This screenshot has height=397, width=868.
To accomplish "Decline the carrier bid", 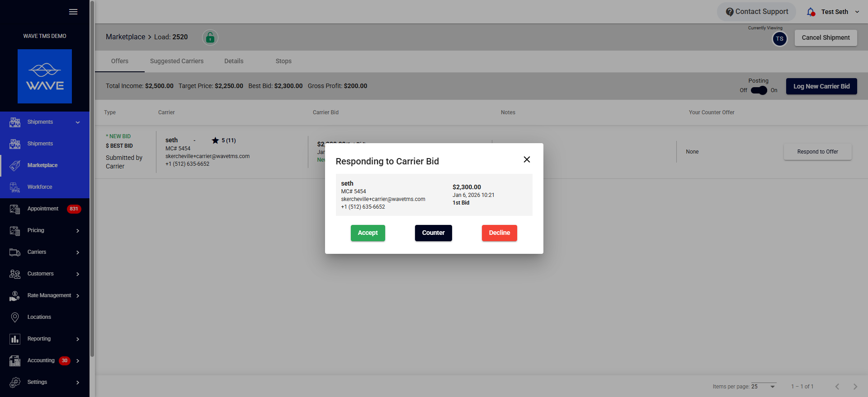I will click(x=499, y=233).
